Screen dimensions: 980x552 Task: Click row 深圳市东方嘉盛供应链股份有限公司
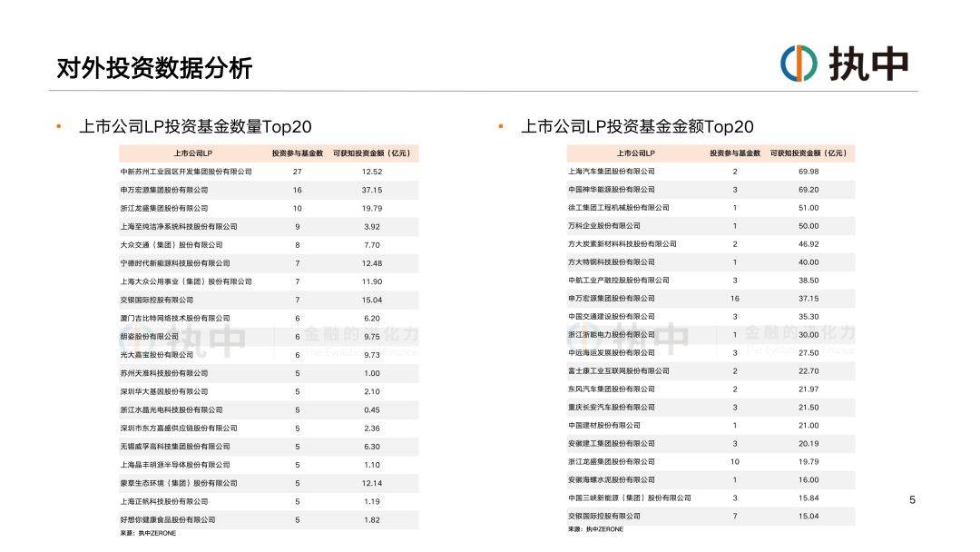(x=269, y=429)
